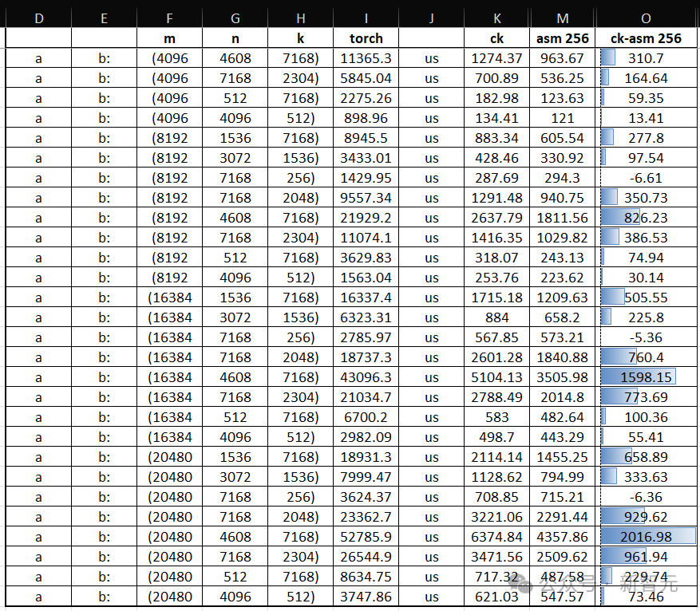
Task: Click the cell with 961.94 data bar
Action: (x=646, y=557)
